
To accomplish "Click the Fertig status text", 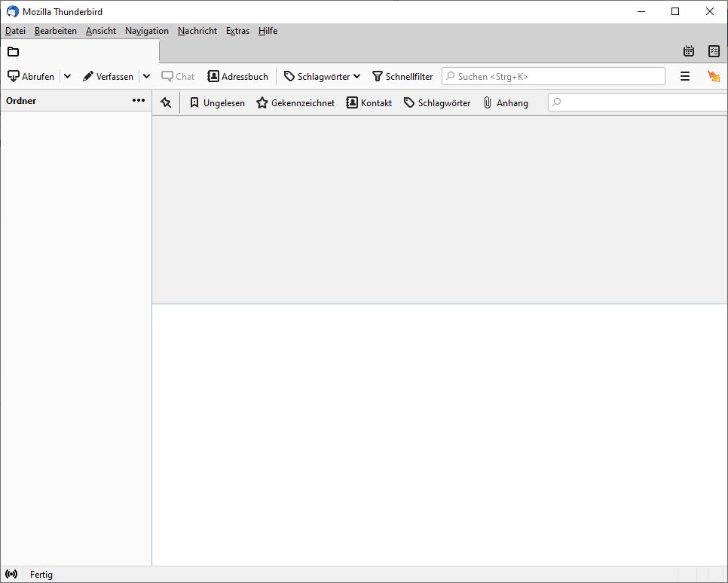I will coord(41,575).
